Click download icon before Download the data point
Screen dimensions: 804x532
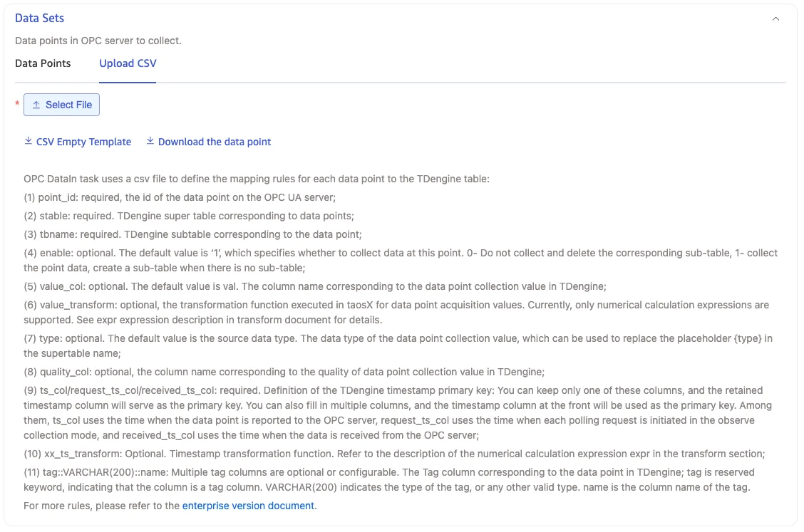[150, 141]
